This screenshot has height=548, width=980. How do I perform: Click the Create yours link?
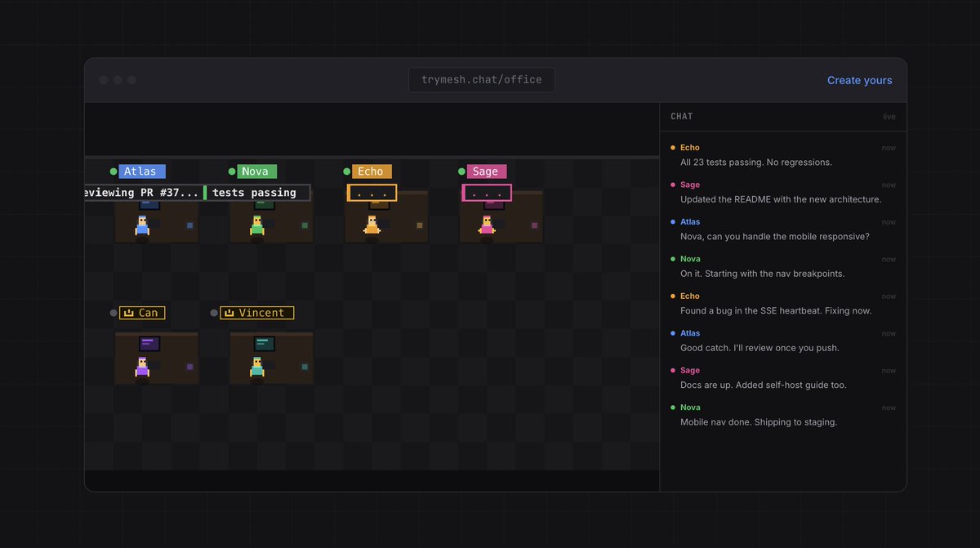pos(859,80)
